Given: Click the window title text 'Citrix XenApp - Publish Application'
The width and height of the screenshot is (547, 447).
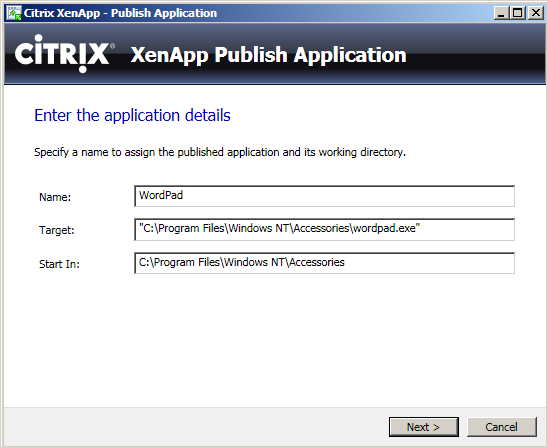Looking at the screenshot, I should click(x=120, y=13).
